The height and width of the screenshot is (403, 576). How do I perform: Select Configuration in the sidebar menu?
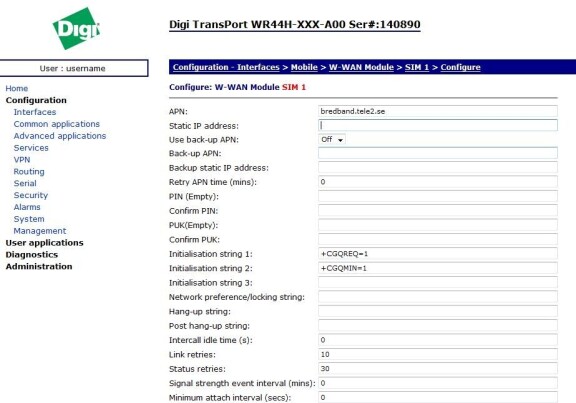(36, 100)
